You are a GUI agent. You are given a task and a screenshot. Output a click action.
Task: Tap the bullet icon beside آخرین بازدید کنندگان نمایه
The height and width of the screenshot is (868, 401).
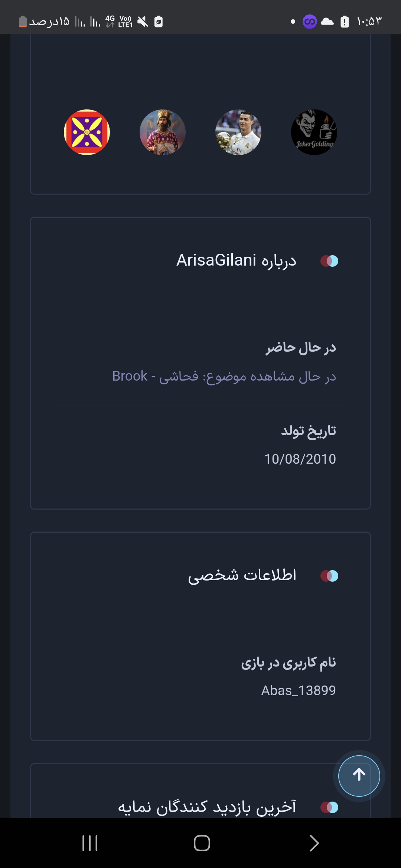[329, 808]
